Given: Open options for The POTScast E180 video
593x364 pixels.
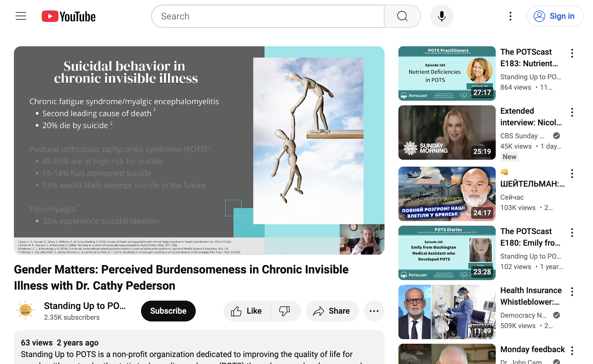Looking at the screenshot, I should [x=572, y=233].
